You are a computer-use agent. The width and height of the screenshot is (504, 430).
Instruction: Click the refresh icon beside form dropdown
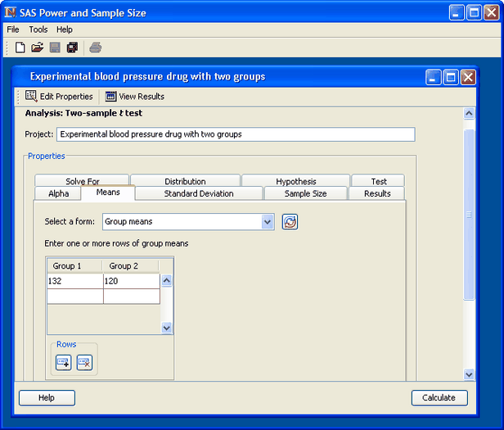[290, 221]
